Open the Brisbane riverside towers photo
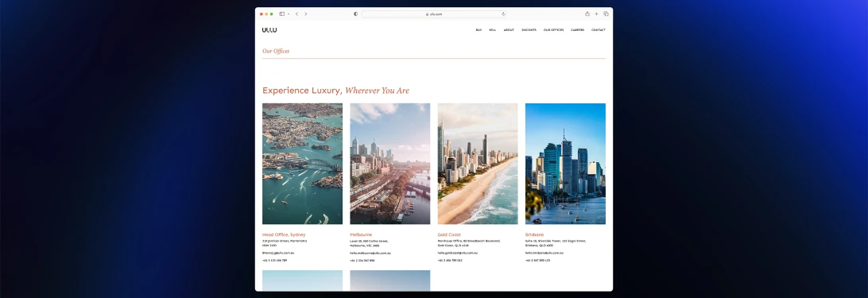The height and width of the screenshot is (298, 868). coord(565,164)
